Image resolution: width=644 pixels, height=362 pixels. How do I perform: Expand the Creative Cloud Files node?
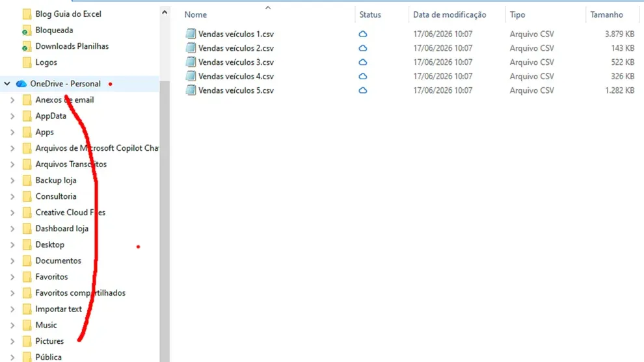point(12,213)
